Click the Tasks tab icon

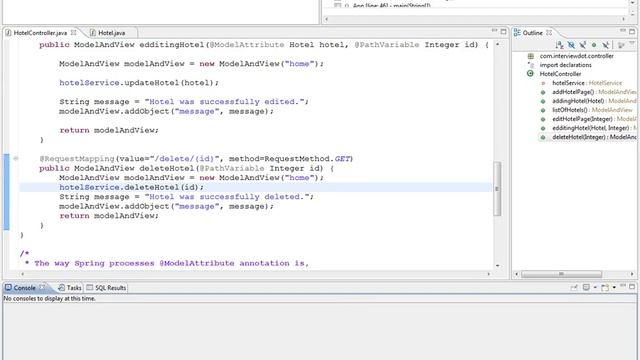coord(61,288)
